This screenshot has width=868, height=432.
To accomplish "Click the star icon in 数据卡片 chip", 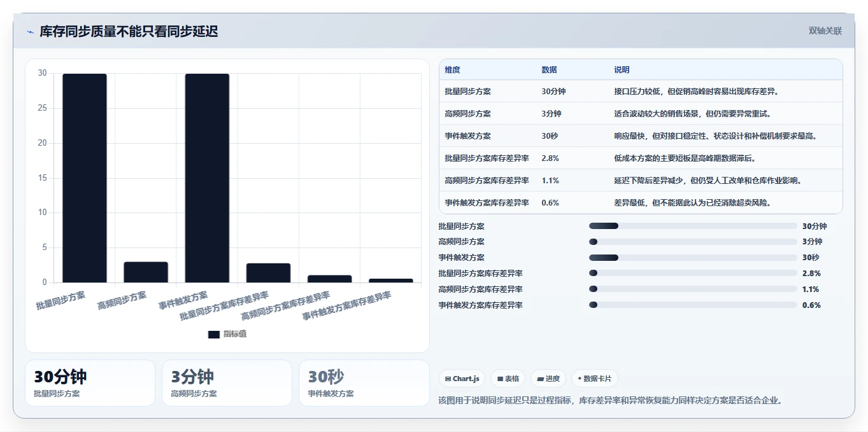I will (x=580, y=379).
